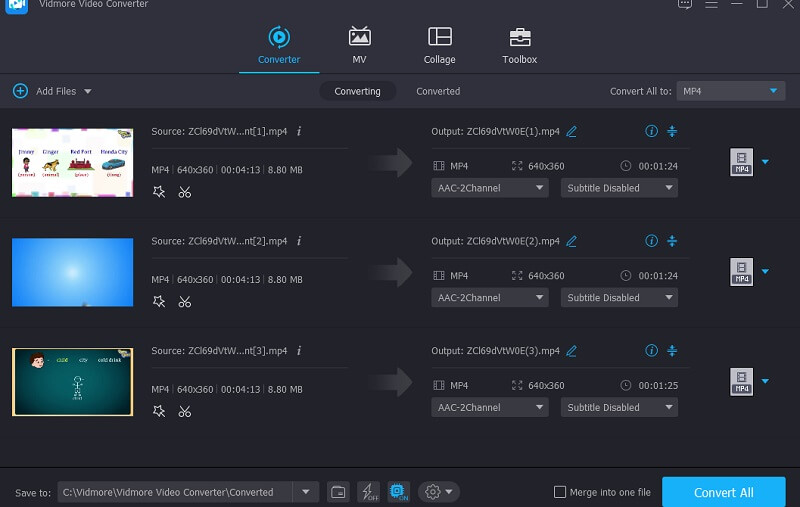Open edit effects star icon for second video
The image size is (800, 507).
click(x=159, y=302)
